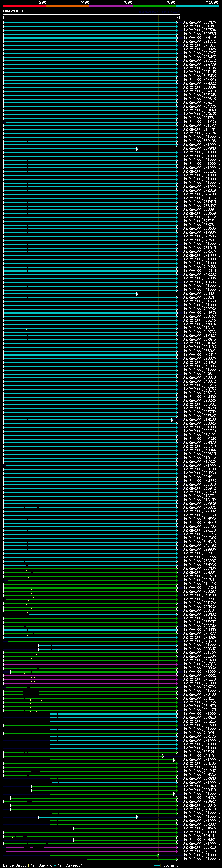The image size is (222, 868).
Task: Choose hit UniRef100_A4HCA7
Action: coord(199,798)
